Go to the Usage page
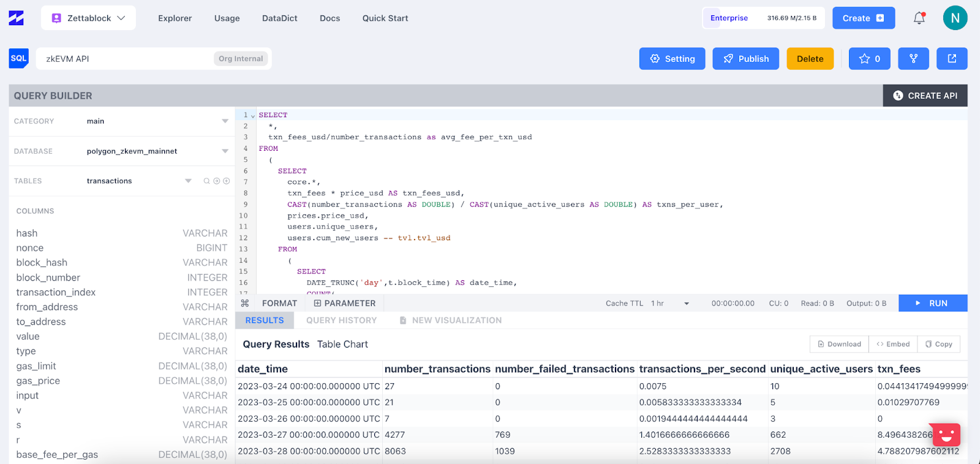The height and width of the screenshot is (464, 980). (227, 18)
